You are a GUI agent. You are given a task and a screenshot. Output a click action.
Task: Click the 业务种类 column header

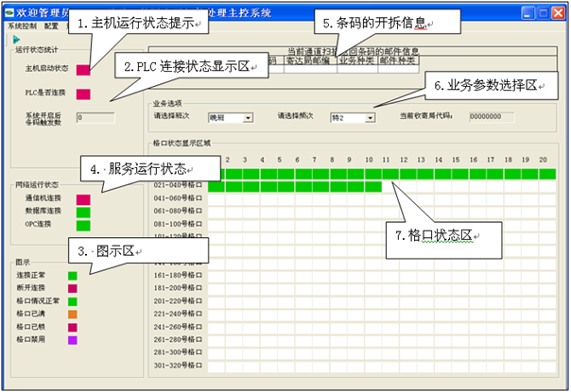[357, 60]
